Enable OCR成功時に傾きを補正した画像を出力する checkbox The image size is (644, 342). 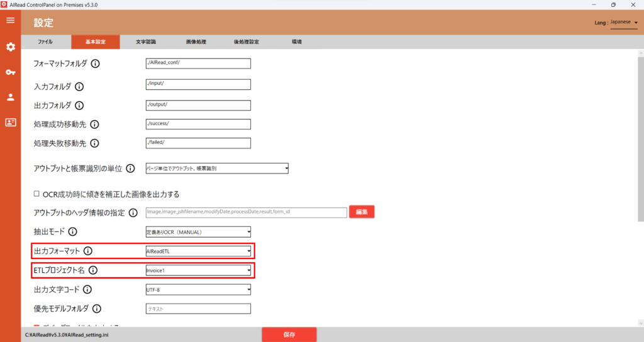point(36,194)
